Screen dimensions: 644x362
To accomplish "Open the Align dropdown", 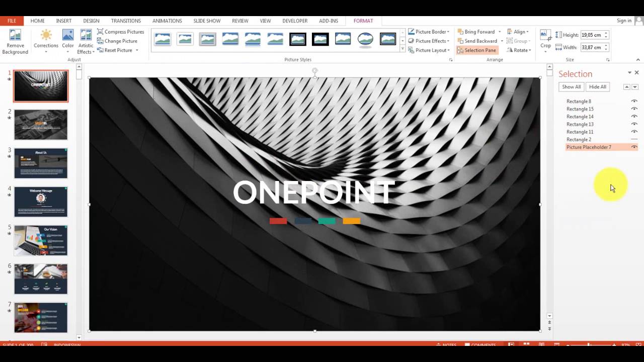I will pyautogui.click(x=518, y=32).
